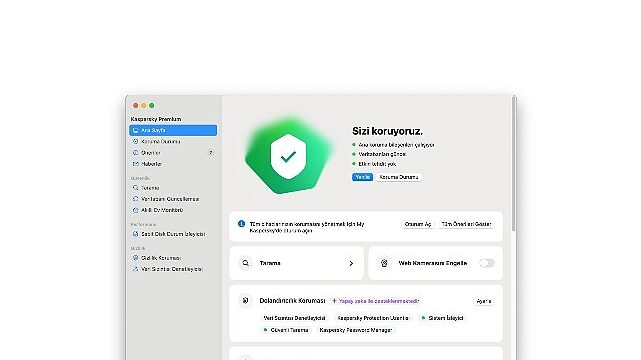Click the webcam icon on webcam card
Screen dimensions: 641x360
[384, 263]
